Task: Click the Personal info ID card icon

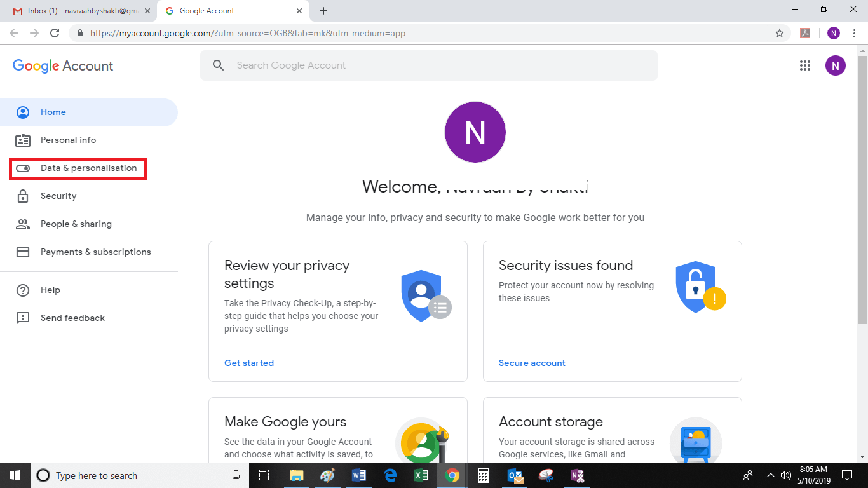Action: tap(23, 140)
